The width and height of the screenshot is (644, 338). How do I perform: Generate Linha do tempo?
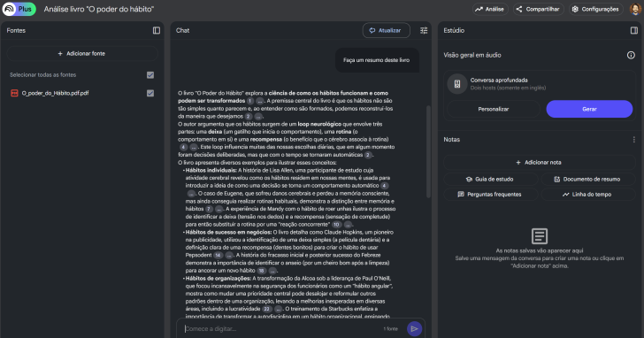tap(588, 195)
